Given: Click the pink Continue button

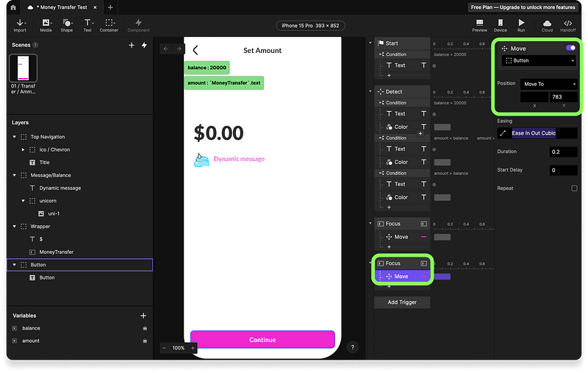Looking at the screenshot, I should 262,340.
